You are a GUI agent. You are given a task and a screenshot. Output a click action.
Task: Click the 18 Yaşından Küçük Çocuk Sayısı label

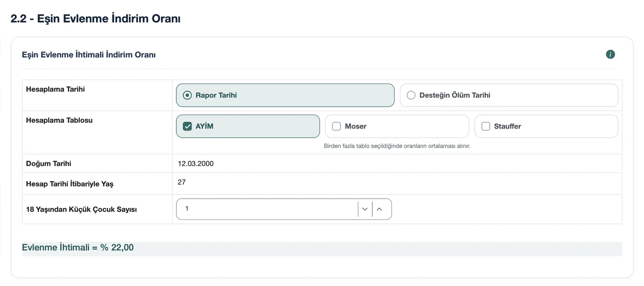click(81, 209)
